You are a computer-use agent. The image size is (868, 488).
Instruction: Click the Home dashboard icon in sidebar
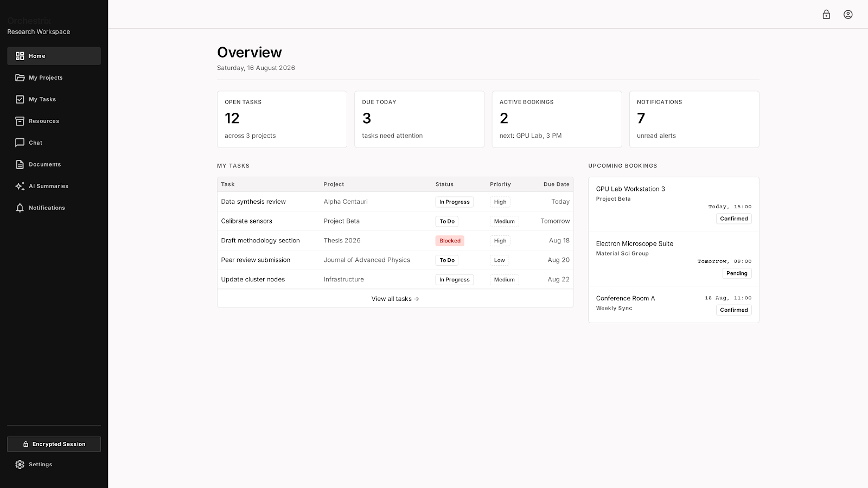tap(20, 56)
